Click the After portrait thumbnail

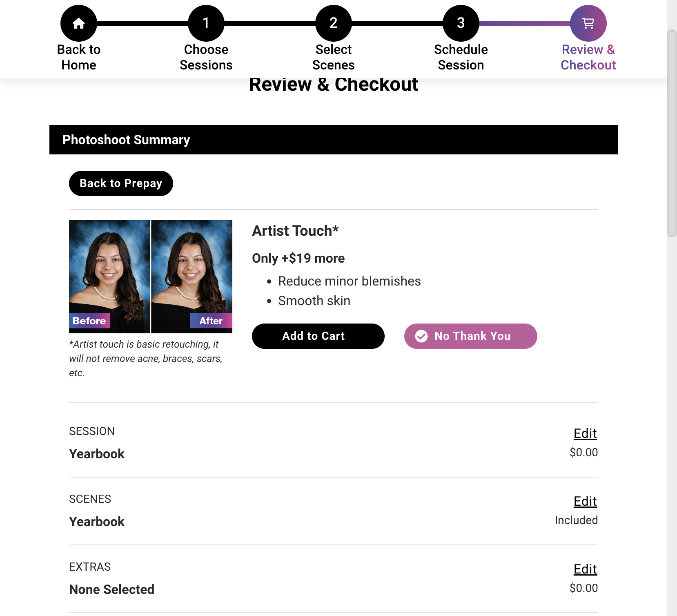click(192, 277)
